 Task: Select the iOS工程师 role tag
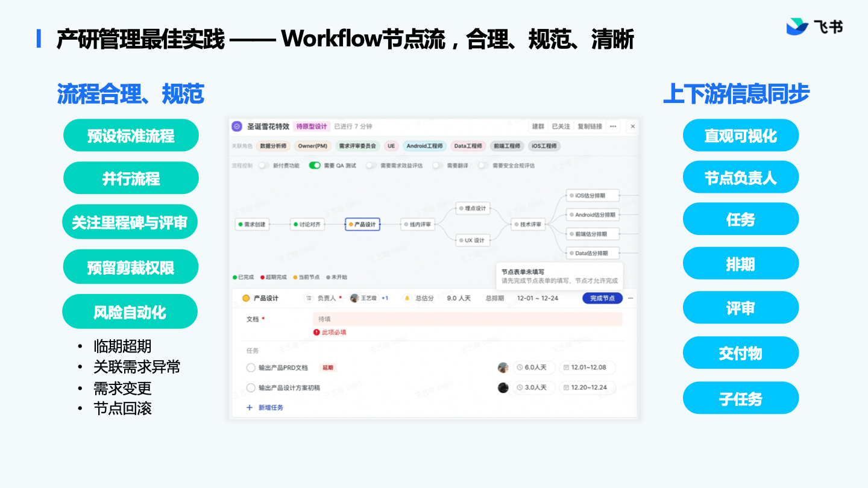pyautogui.click(x=544, y=146)
